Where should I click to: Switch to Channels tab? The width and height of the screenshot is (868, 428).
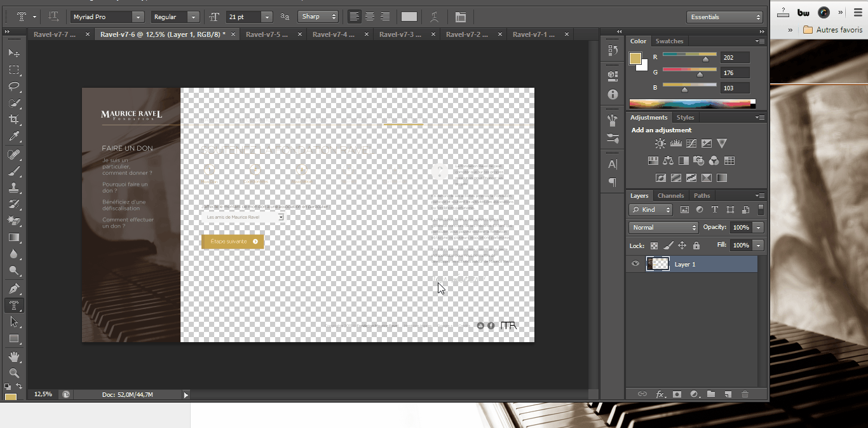click(670, 196)
